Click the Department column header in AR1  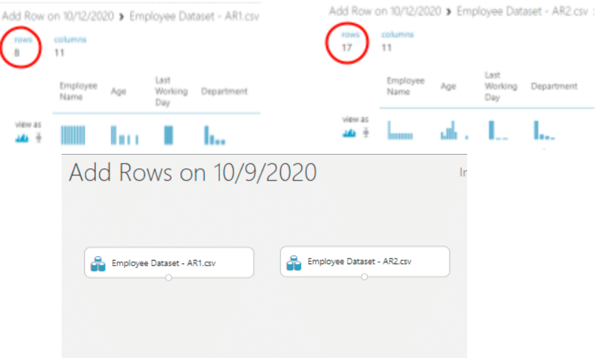pos(224,91)
